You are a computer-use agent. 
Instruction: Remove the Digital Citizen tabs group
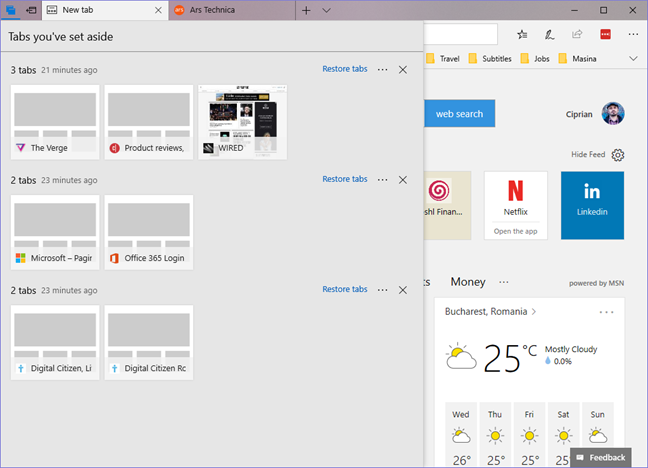tap(403, 290)
